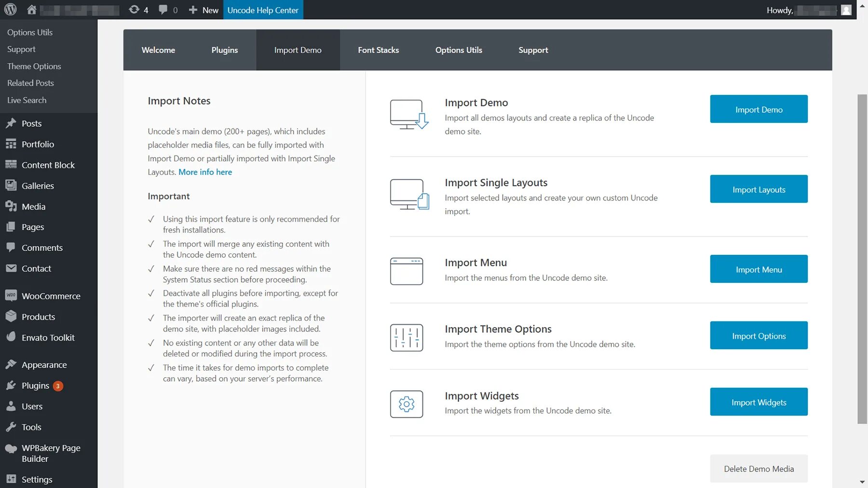Open the More info here link

click(205, 172)
